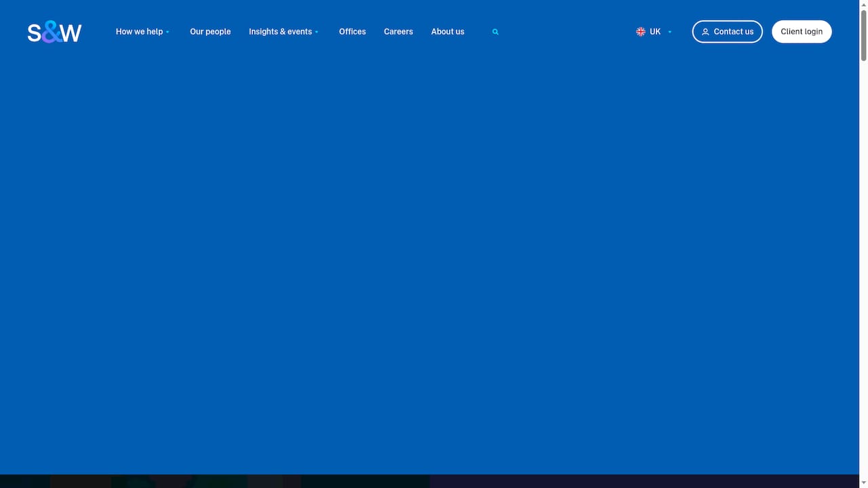Open search with the magnifier icon
Screen dimensions: 868x488
[496, 32]
